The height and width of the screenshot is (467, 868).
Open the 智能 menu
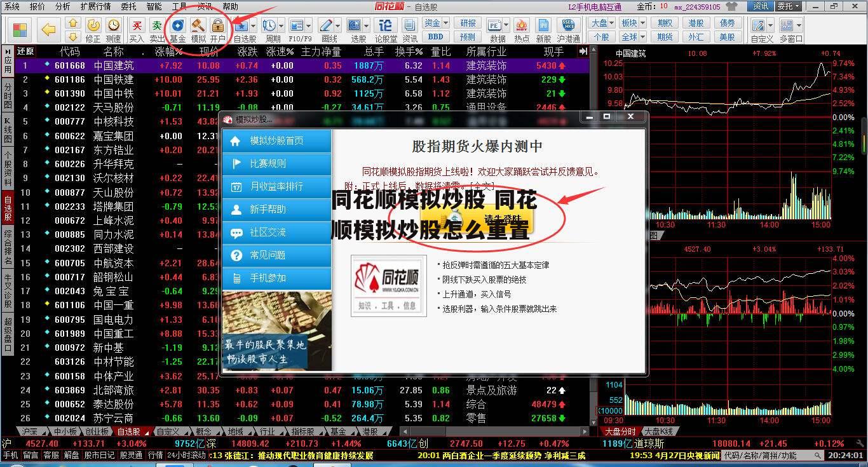pyautogui.click(x=154, y=6)
